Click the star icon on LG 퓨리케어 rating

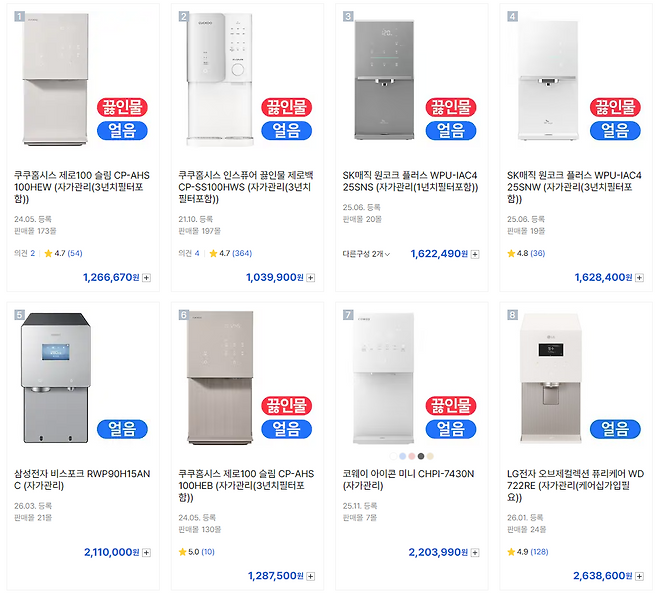pos(512,552)
